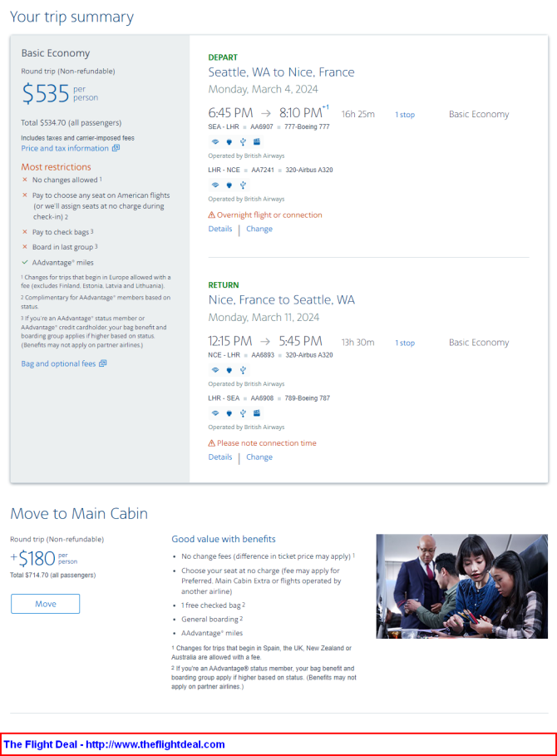Show the 1 stop info for return flight
Viewport: 557px width, 756px height.
pos(405,343)
